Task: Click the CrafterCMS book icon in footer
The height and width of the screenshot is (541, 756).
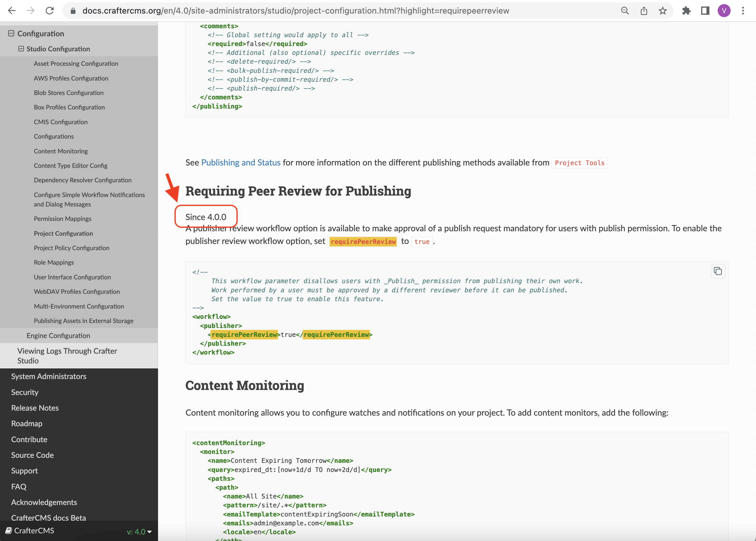Action: pos(9,530)
